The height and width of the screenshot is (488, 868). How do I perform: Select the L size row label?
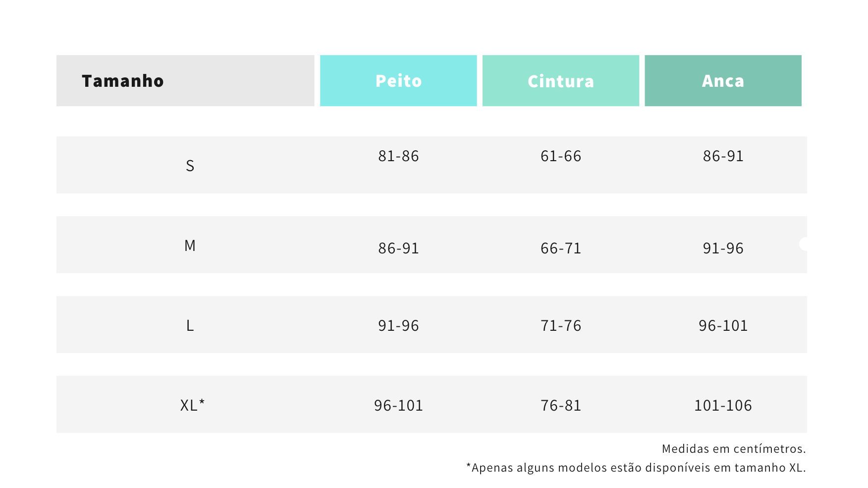190,325
